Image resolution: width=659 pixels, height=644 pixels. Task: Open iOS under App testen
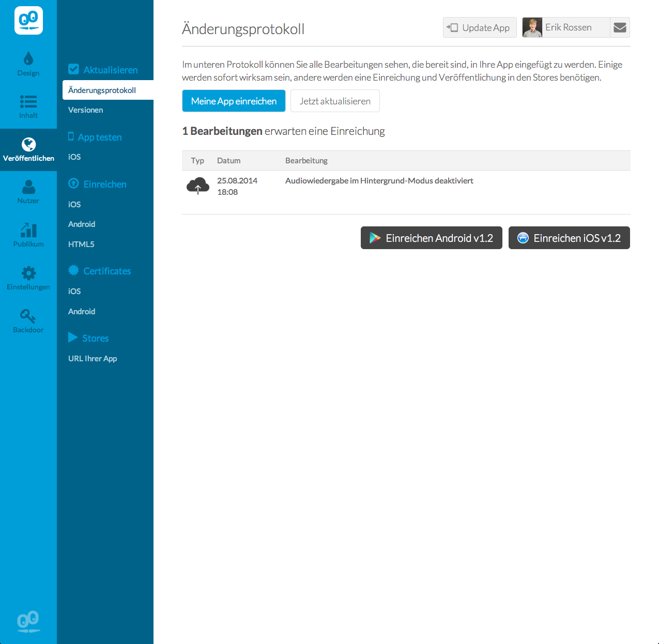[74, 157]
